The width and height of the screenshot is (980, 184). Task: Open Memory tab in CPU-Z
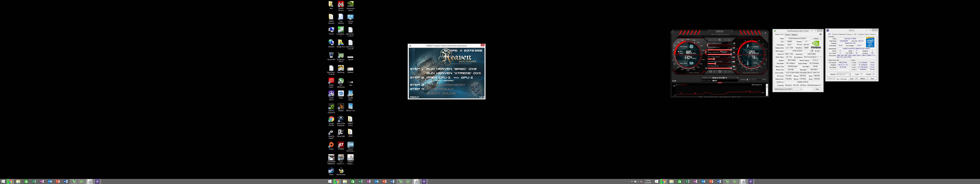[x=849, y=34]
